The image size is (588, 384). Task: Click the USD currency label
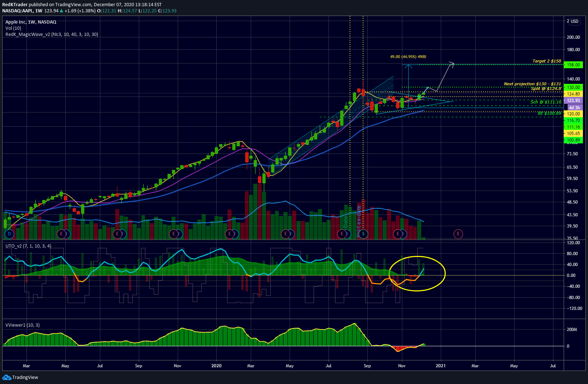[x=574, y=21]
